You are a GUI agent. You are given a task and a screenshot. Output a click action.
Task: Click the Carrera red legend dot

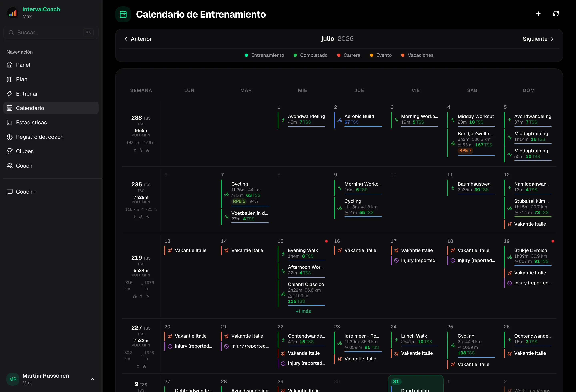pos(339,55)
